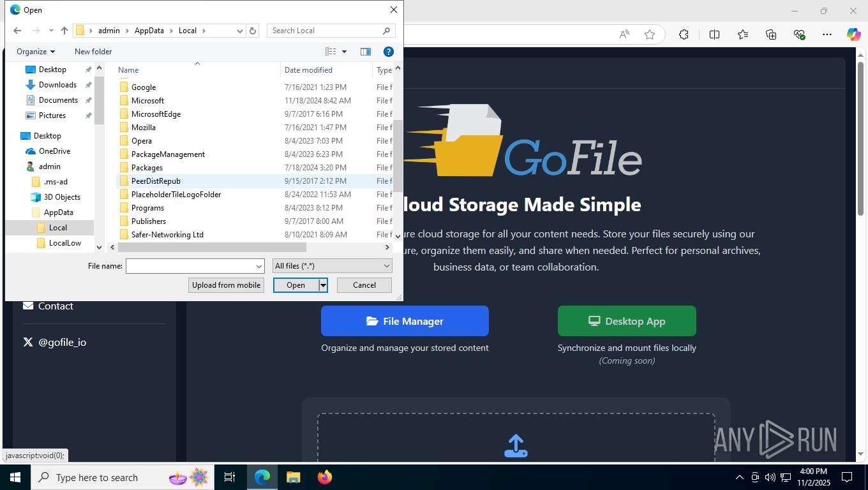The height and width of the screenshot is (490, 868).
Task: Expand the address bar history dropdown
Action: [240, 31]
